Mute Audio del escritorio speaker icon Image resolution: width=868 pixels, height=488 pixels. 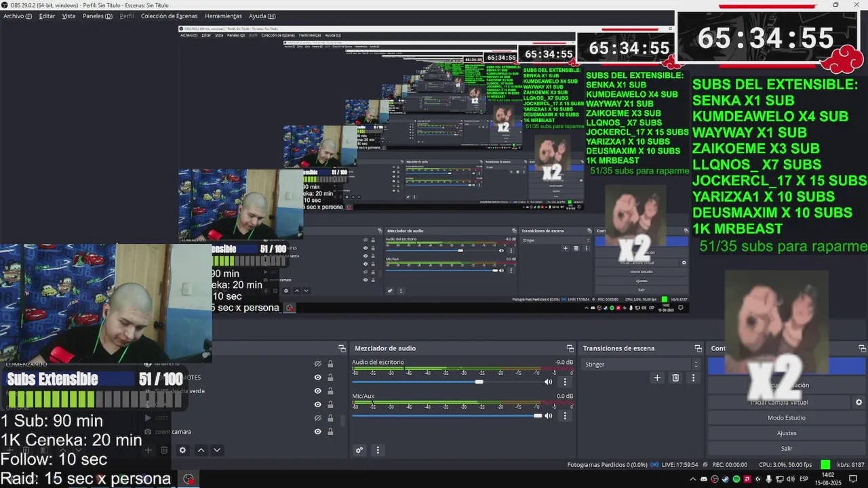[549, 382]
